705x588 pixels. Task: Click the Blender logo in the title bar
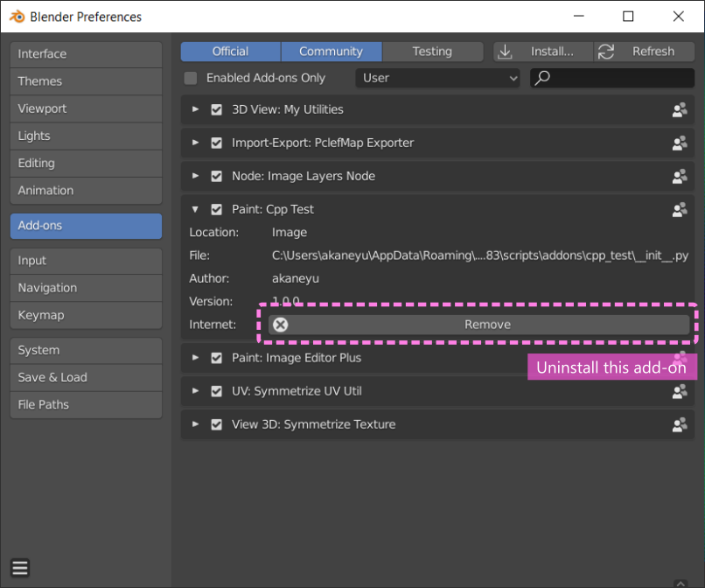pyautogui.click(x=17, y=17)
